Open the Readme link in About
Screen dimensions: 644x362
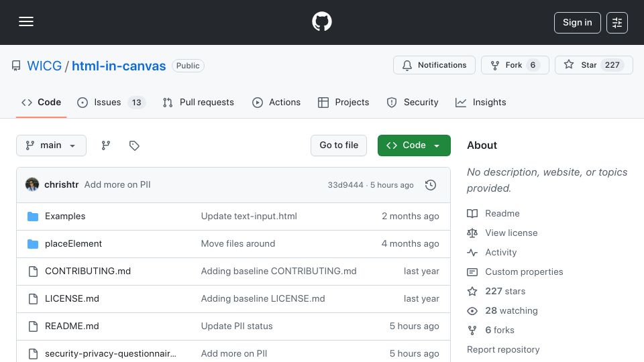[x=502, y=213]
